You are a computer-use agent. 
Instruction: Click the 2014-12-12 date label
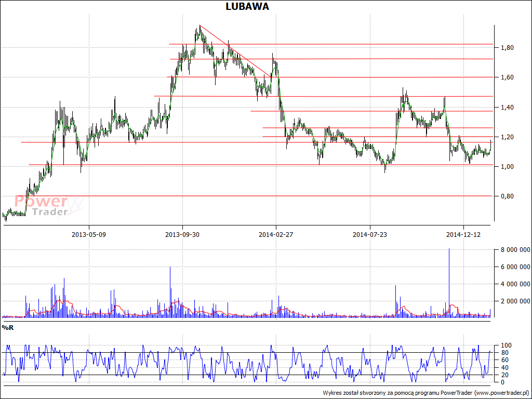tap(463, 235)
